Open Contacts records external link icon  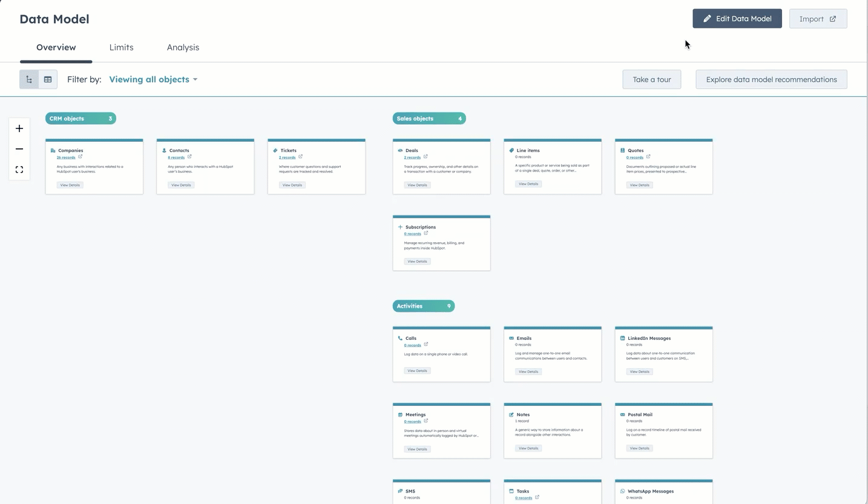tap(189, 157)
